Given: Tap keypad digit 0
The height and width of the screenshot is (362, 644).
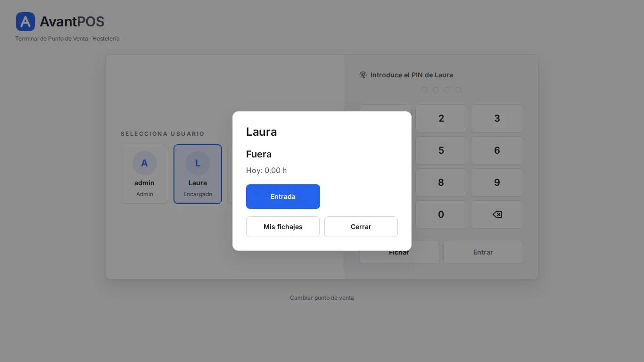Looking at the screenshot, I should tap(441, 214).
